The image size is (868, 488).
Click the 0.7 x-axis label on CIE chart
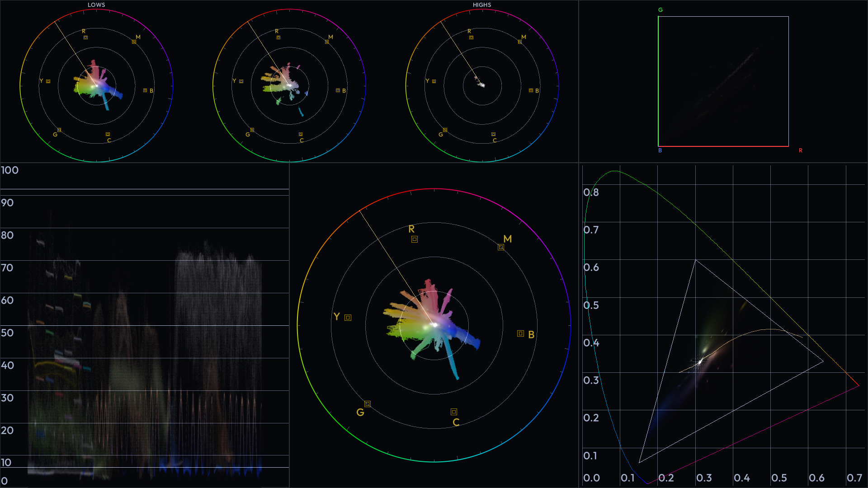click(854, 478)
